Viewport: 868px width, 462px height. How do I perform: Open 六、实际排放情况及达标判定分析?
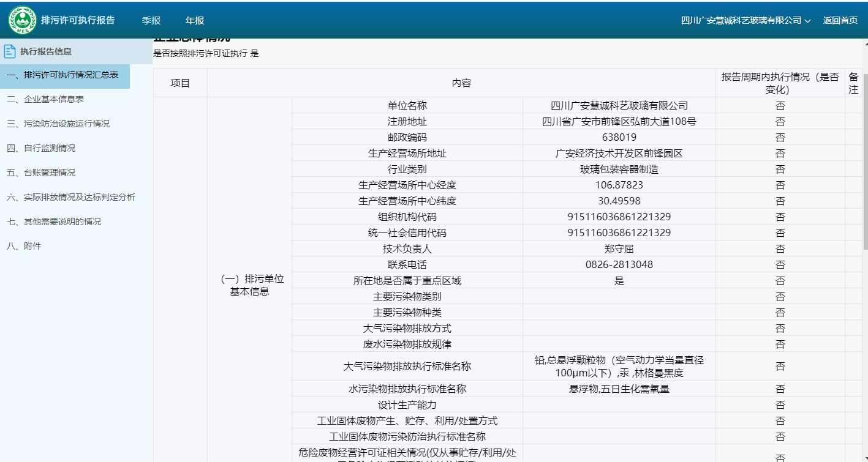pos(71,197)
